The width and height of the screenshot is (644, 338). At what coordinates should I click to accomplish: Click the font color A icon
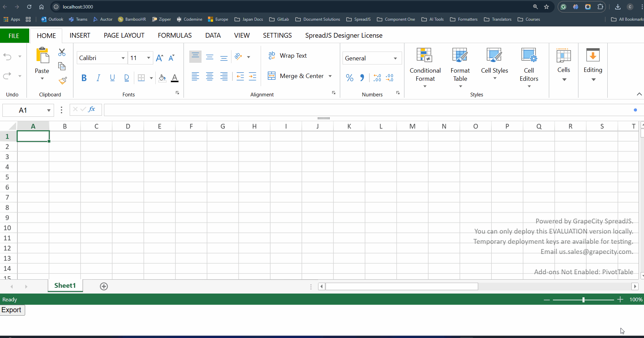pyautogui.click(x=175, y=78)
